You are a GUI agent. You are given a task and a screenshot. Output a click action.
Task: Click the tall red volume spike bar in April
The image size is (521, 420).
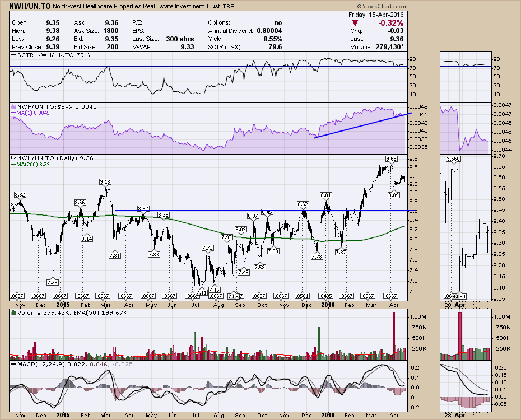tap(394, 336)
